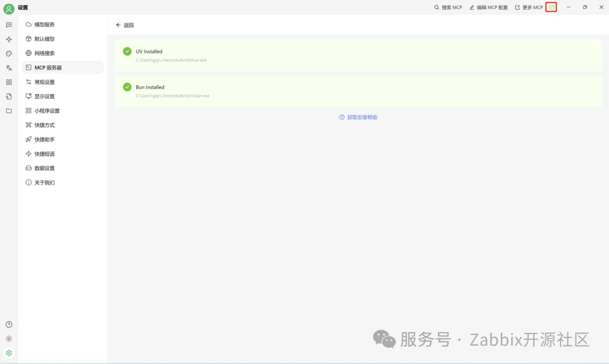Viewport: 609px width, 364px height.
Task: Click the green MCP install status icon
Action: coord(551,7)
